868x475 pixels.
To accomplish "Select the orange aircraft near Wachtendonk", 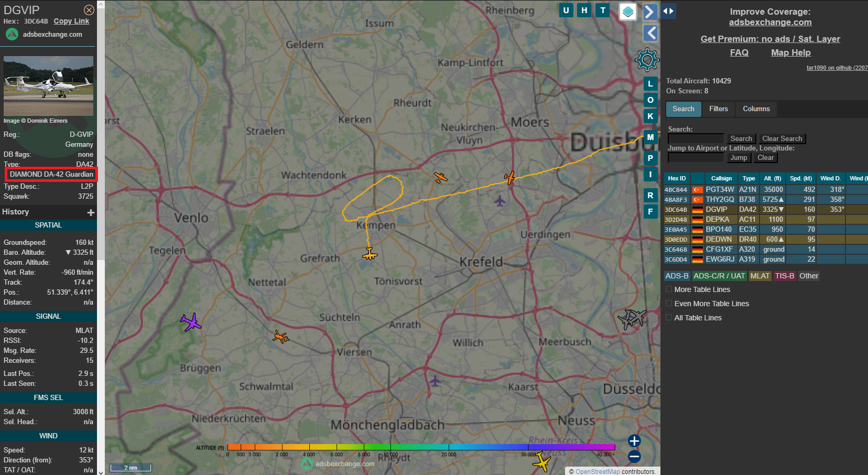I will click(x=441, y=177).
